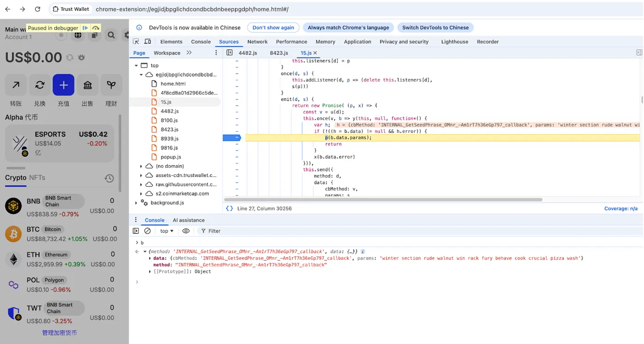This screenshot has height=344, width=644.
Task: Resume script execution in paused debugger overlay
Action: 86,28
